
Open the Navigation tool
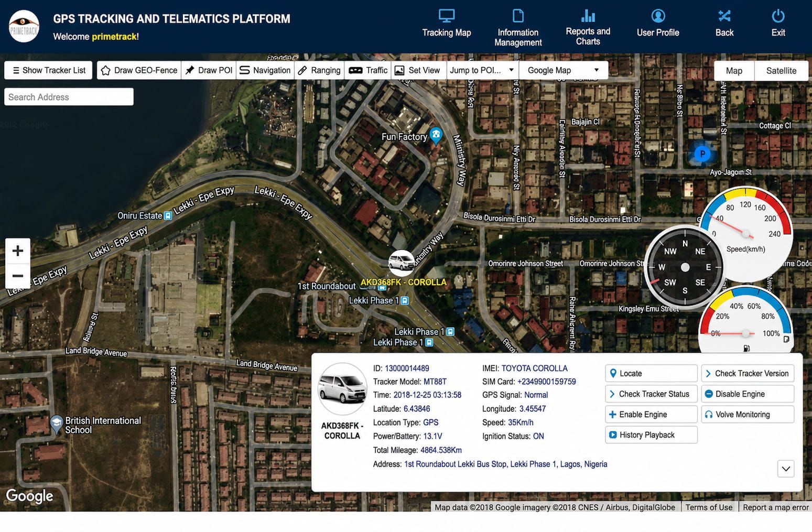265,70
